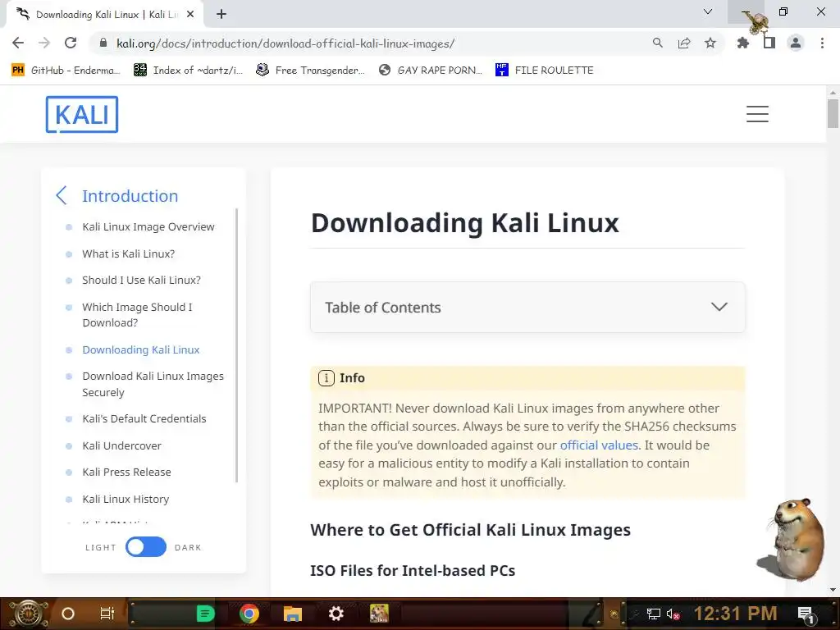The width and height of the screenshot is (840, 630).
Task: Open Task View in taskbar
Action: [107, 614]
